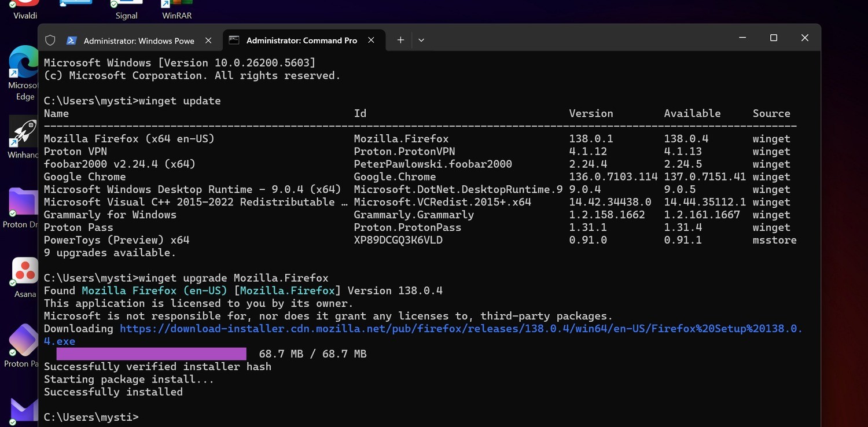
Task: Click 'winget upgrade Mozilla.Firefox' command line
Action: [x=234, y=278]
